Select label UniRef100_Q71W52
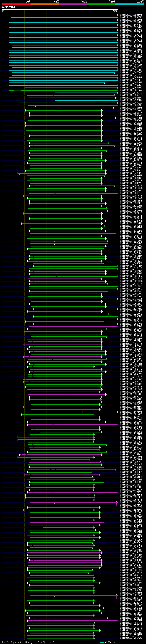The image size is (146, 644). pos(131,503)
